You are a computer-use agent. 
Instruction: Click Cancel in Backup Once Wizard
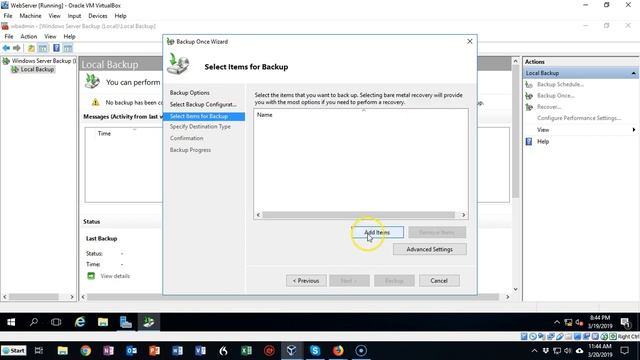pos(439,281)
